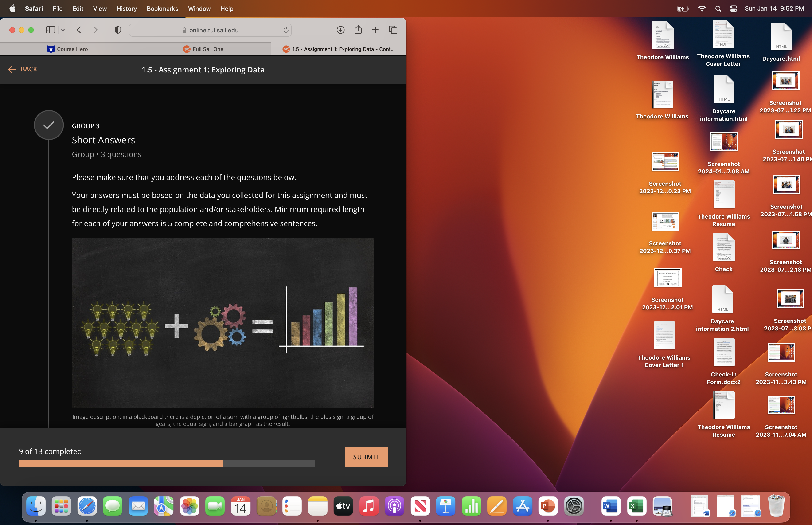Click the privacy shield icon in toolbar
Screen dimensions: 812x525
point(117,30)
